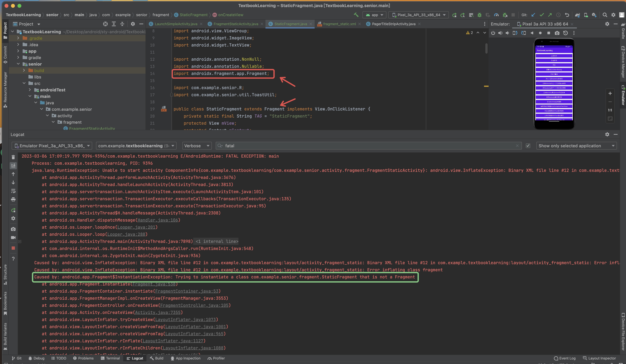Toggle scroll to end in Logcat
Image resolution: width=626 pixels, height=364 pixels.
click(x=13, y=166)
